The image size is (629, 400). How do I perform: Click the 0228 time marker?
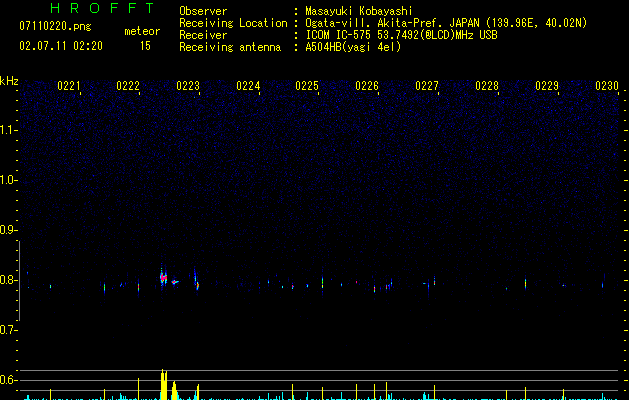tap(487, 86)
